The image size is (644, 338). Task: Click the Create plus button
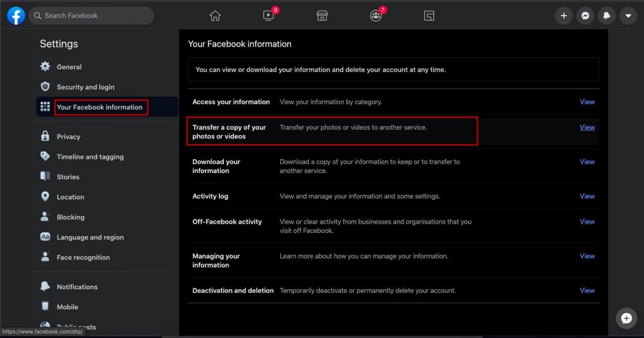tap(564, 16)
